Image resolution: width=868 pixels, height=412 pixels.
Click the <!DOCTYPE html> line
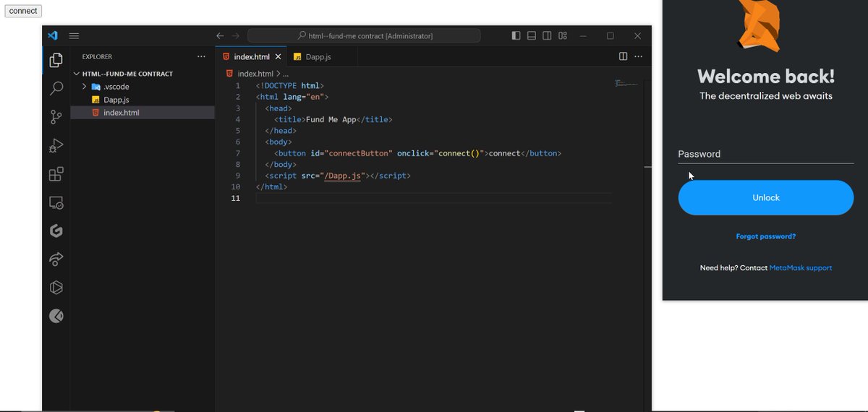pos(289,85)
